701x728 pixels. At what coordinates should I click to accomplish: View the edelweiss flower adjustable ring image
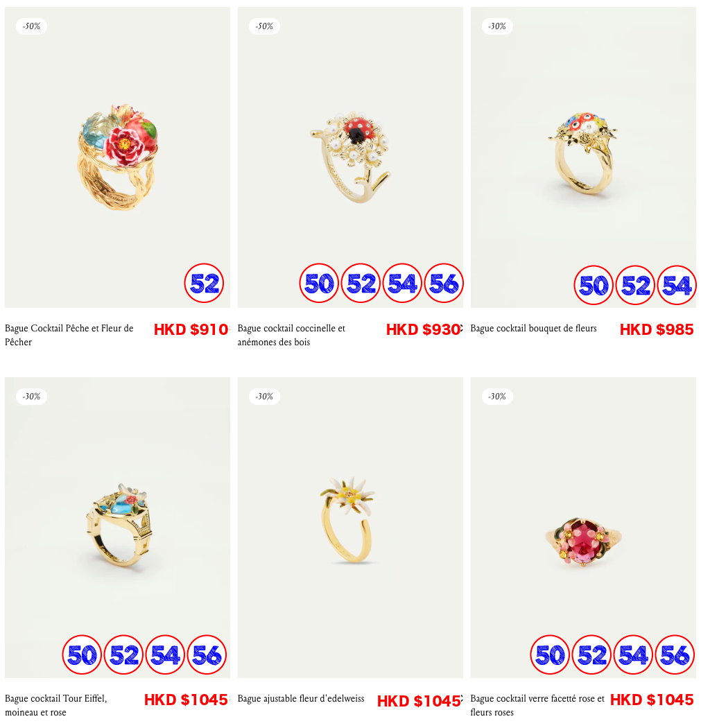350,527
